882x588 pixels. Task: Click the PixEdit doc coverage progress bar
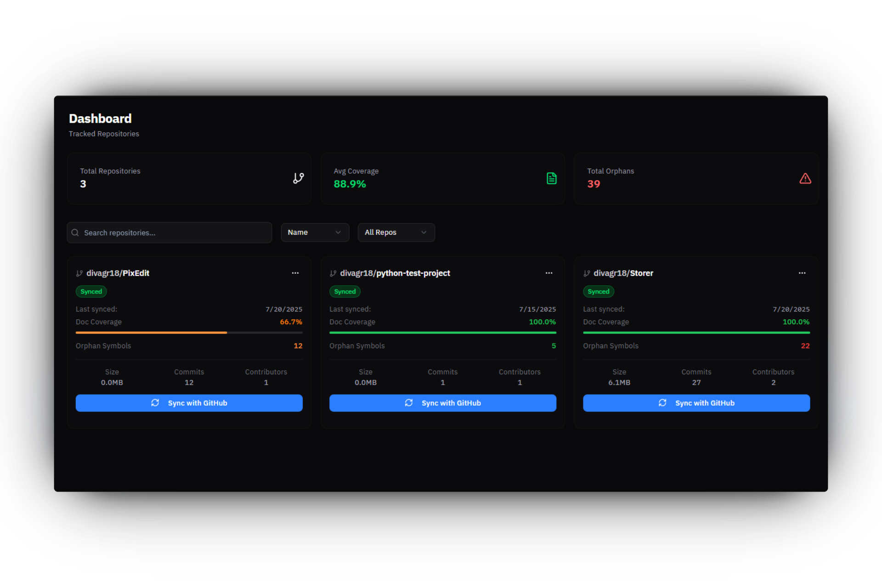[x=189, y=332]
